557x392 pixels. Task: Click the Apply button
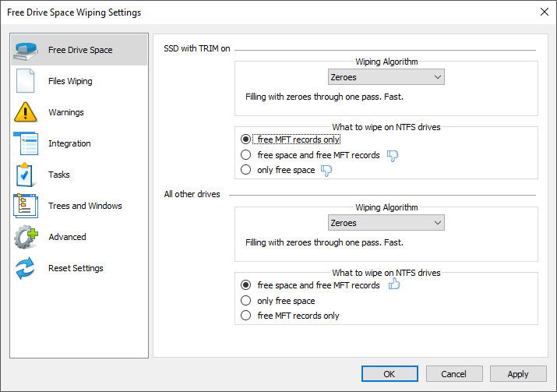tap(518, 374)
